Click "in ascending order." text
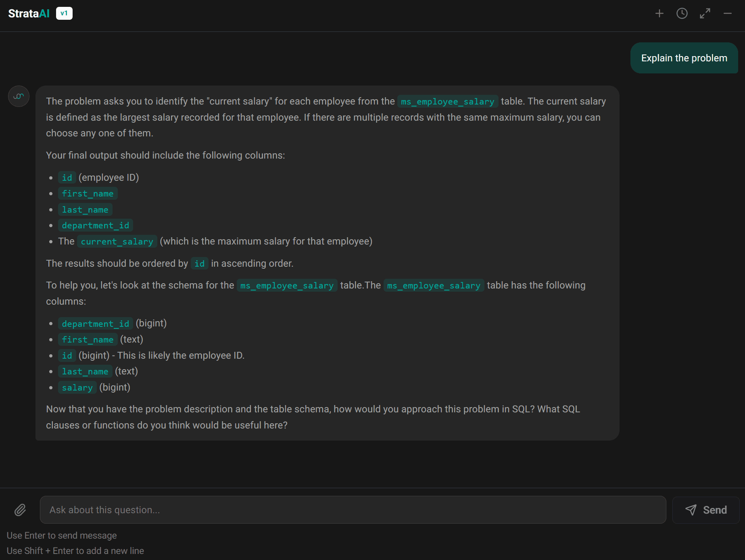This screenshot has height=560, width=745. (x=252, y=263)
